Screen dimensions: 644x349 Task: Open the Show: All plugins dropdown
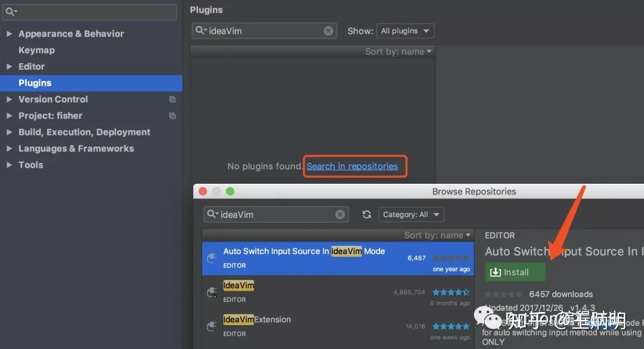coord(405,30)
